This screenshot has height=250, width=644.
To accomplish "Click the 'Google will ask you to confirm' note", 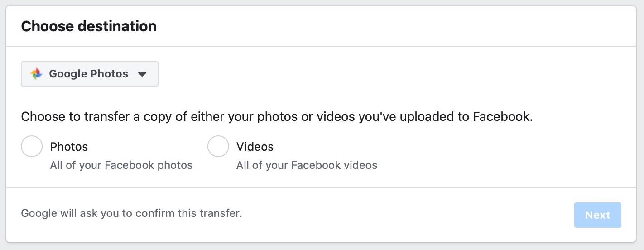I will (132, 213).
